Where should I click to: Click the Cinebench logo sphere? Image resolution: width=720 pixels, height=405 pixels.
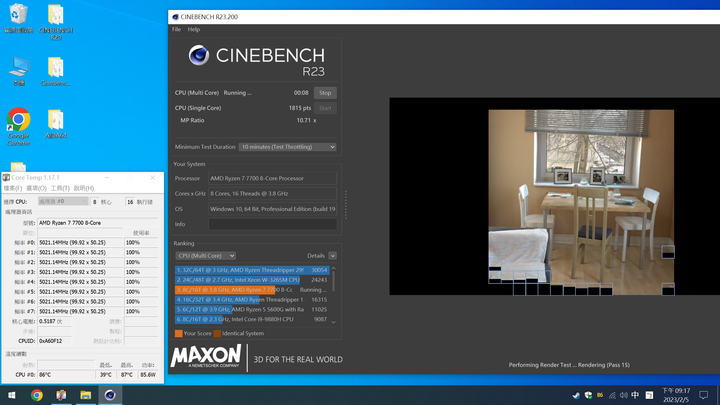click(199, 55)
